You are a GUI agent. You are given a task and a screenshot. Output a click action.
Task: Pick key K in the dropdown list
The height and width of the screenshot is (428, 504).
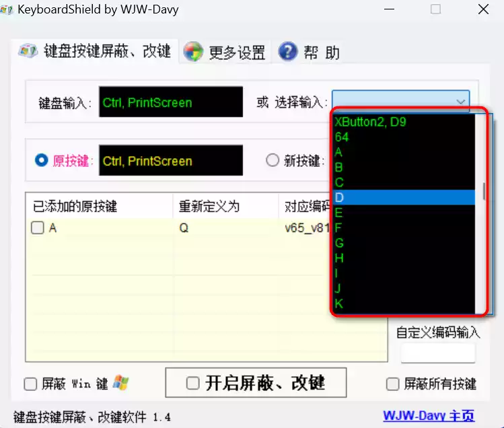pyautogui.click(x=404, y=304)
